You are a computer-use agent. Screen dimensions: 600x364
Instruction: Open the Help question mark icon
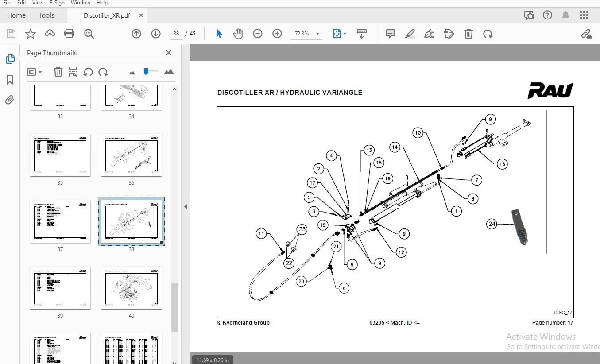pyautogui.click(x=547, y=15)
